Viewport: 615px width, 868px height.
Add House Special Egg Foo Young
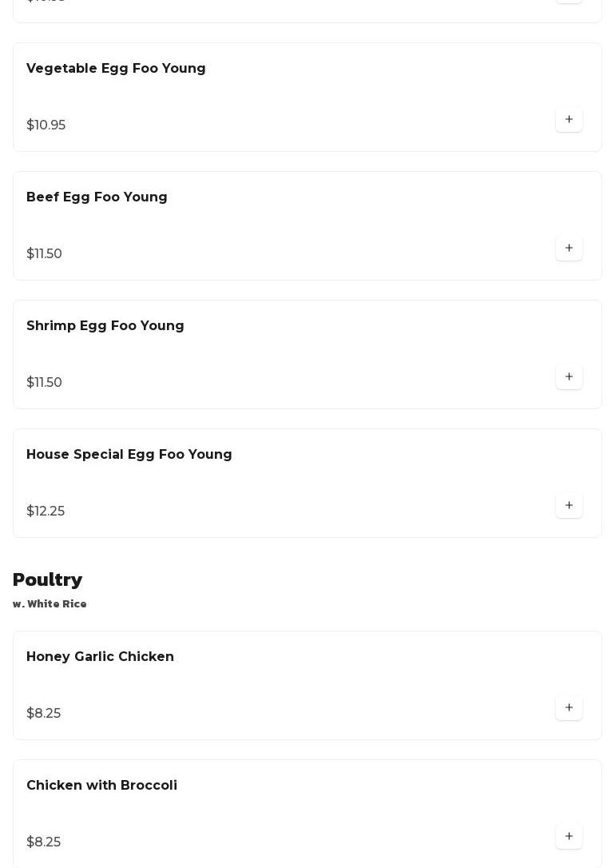[569, 506]
